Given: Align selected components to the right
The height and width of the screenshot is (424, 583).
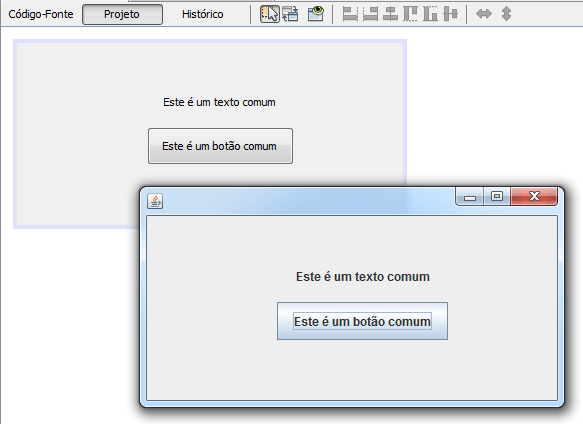Looking at the screenshot, I should click(370, 14).
